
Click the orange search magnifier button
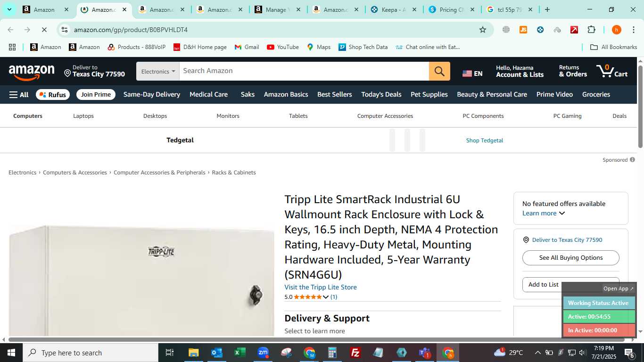pyautogui.click(x=439, y=71)
